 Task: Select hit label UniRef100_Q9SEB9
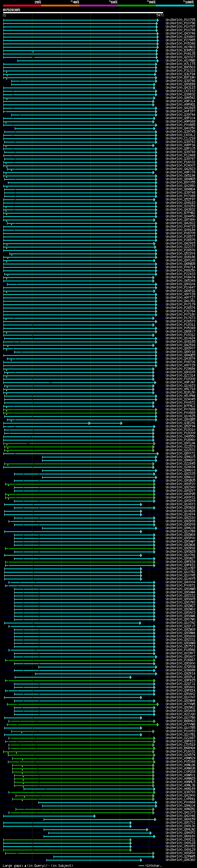pyautogui.click(x=180, y=84)
